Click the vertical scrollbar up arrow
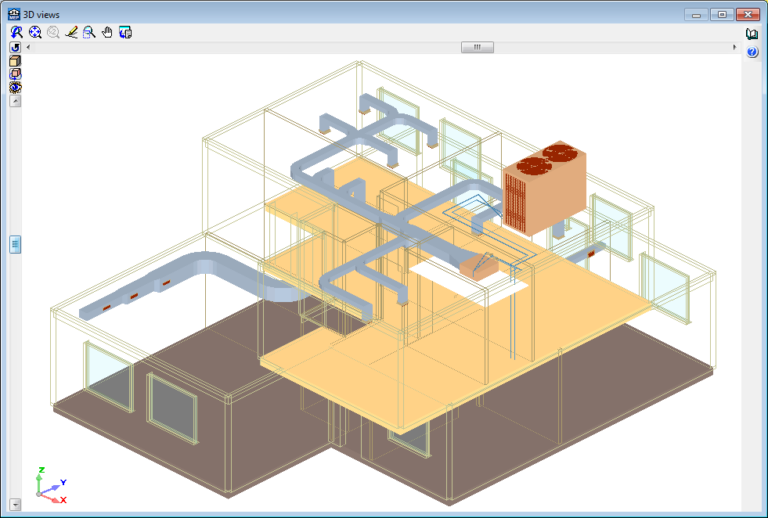 pyautogui.click(x=15, y=101)
